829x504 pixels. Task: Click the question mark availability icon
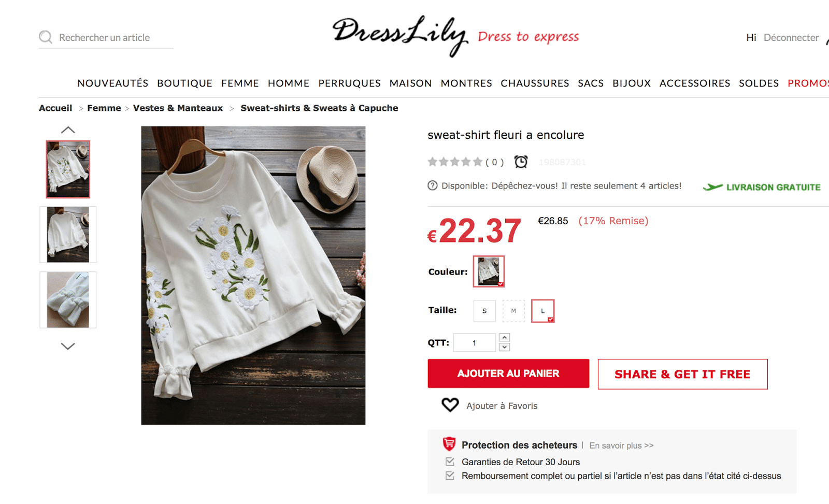pyautogui.click(x=432, y=185)
